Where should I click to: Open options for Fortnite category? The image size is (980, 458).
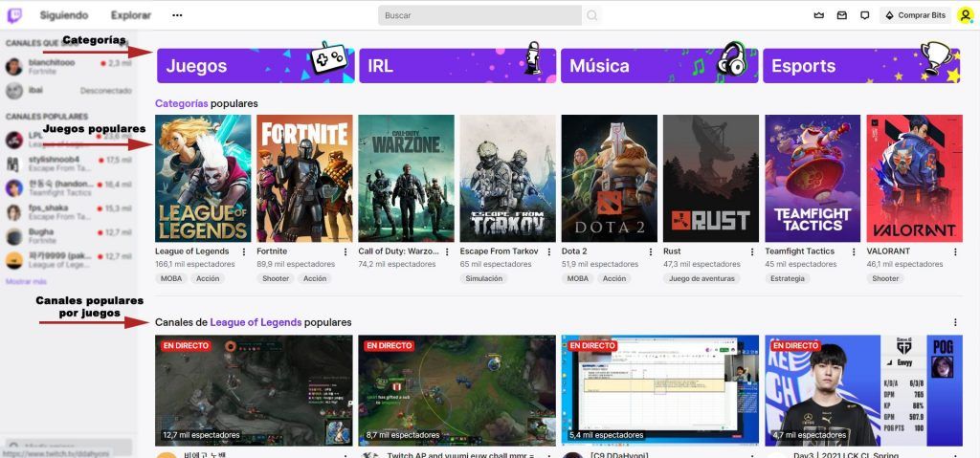[x=345, y=251]
